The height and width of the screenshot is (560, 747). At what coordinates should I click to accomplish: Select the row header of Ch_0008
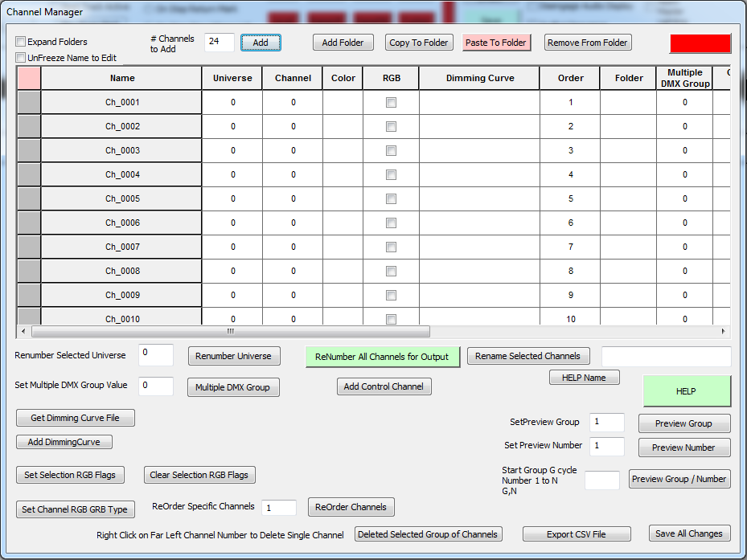coord(29,271)
